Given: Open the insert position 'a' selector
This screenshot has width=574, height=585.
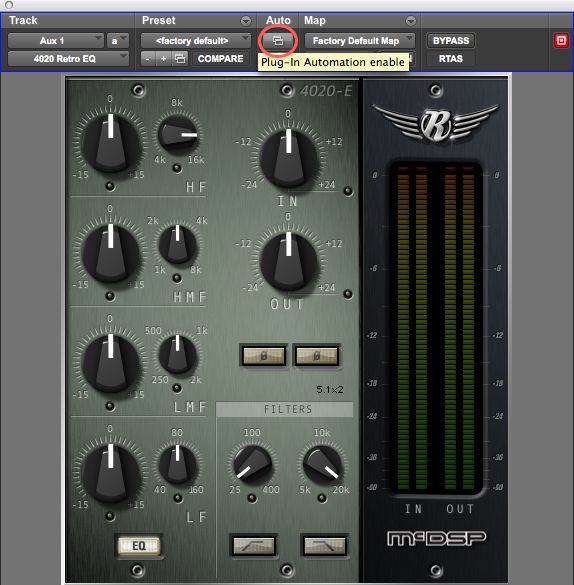Looking at the screenshot, I should [x=118, y=41].
